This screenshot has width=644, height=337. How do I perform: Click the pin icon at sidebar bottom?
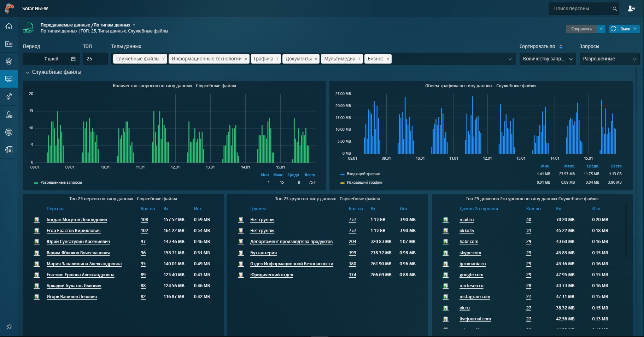(x=9, y=327)
